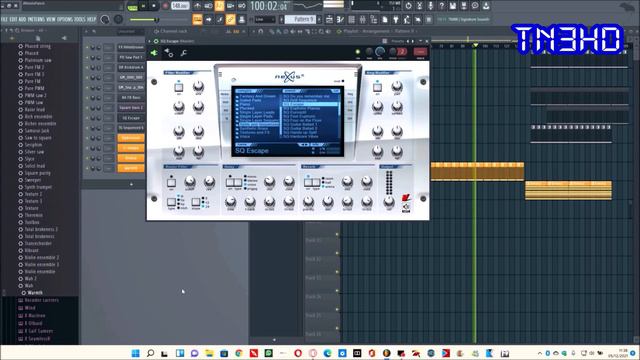This screenshot has height=360, width=640.
Task: Open the PATTERNS menu
Action: [x=36, y=19]
